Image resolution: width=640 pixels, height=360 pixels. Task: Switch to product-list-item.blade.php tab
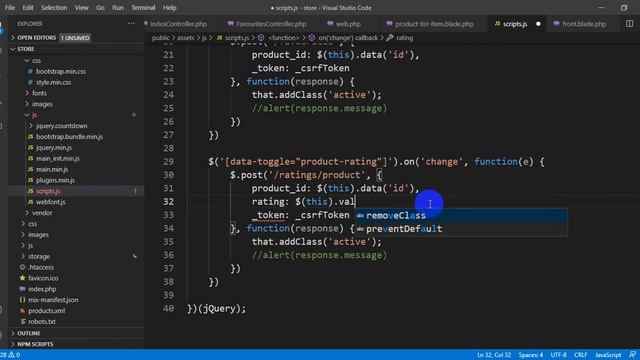(x=430, y=24)
